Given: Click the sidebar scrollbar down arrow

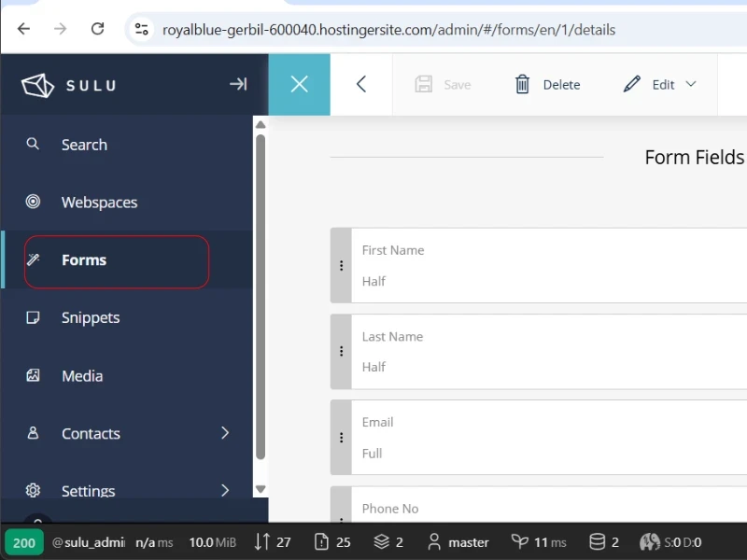Looking at the screenshot, I should pyautogui.click(x=261, y=489).
